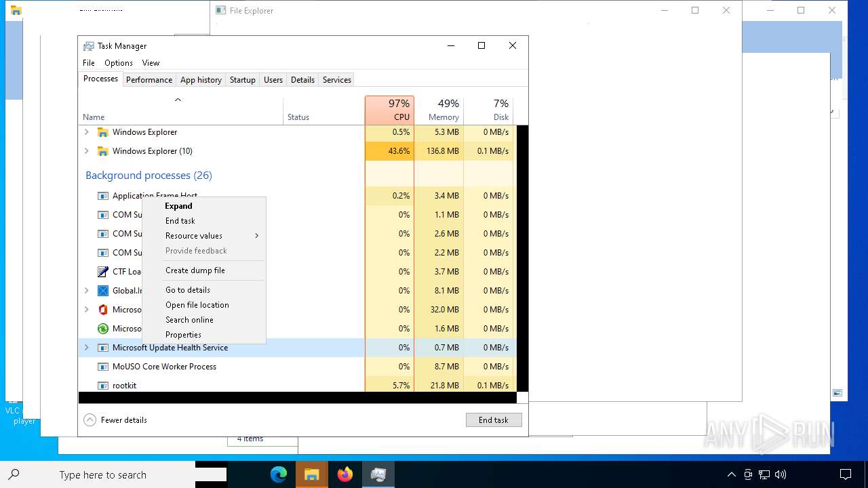868x488 pixels.
Task: Open the Options menu
Action: pos(119,63)
